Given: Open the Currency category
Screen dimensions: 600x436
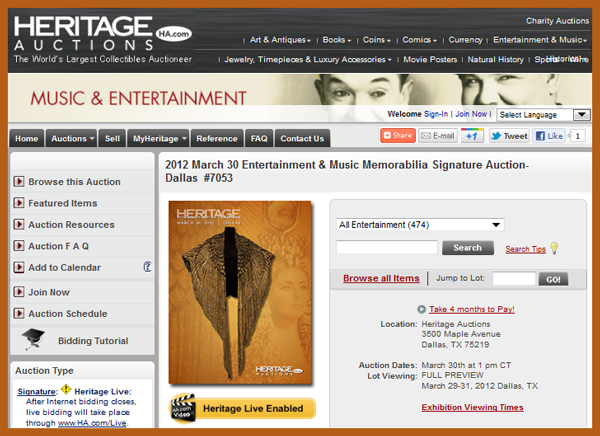Looking at the screenshot, I should pyautogui.click(x=465, y=40).
